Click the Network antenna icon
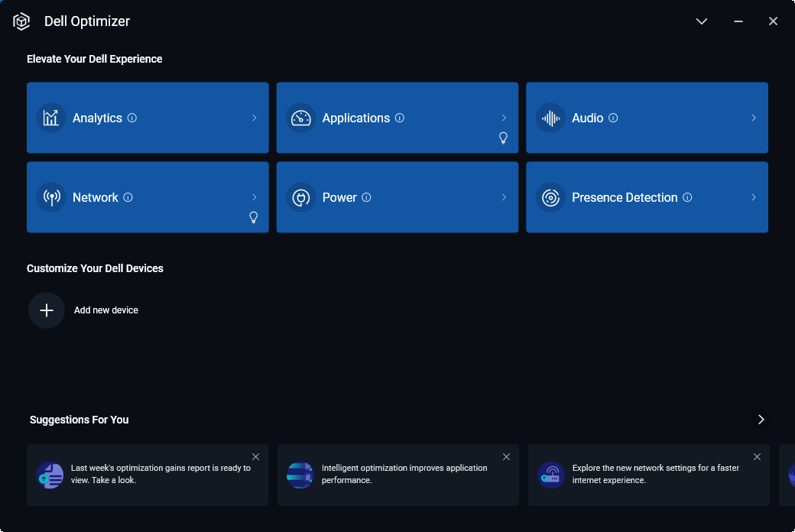The width and height of the screenshot is (795, 532). pos(50,197)
